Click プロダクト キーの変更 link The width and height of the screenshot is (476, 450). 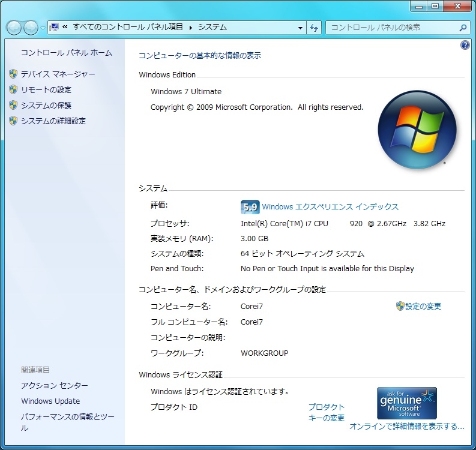click(x=327, y=412)
